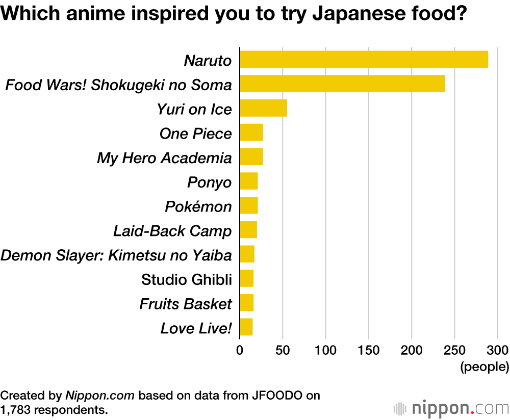Click the chart title about anime and food
510x420 pixels.
pyautogui.click(x=234, y=14)
